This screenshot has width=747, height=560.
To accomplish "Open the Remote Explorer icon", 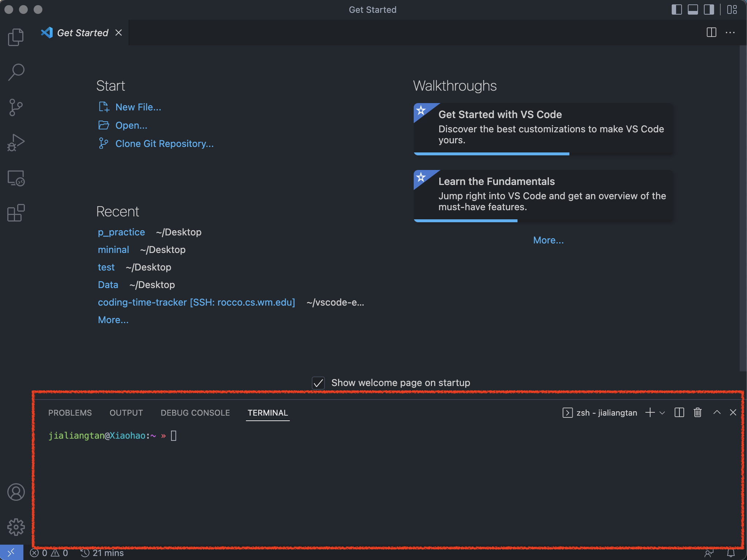I will pos(16,178).
